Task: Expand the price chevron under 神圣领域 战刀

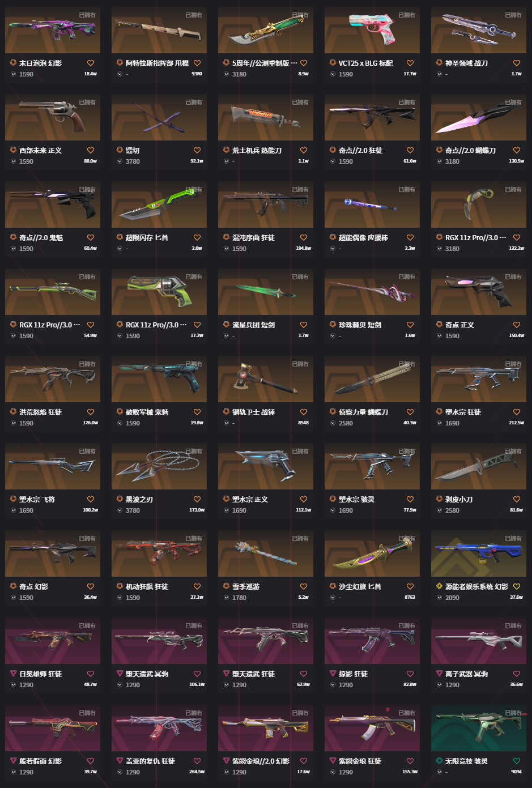Action: coord(439,74)
